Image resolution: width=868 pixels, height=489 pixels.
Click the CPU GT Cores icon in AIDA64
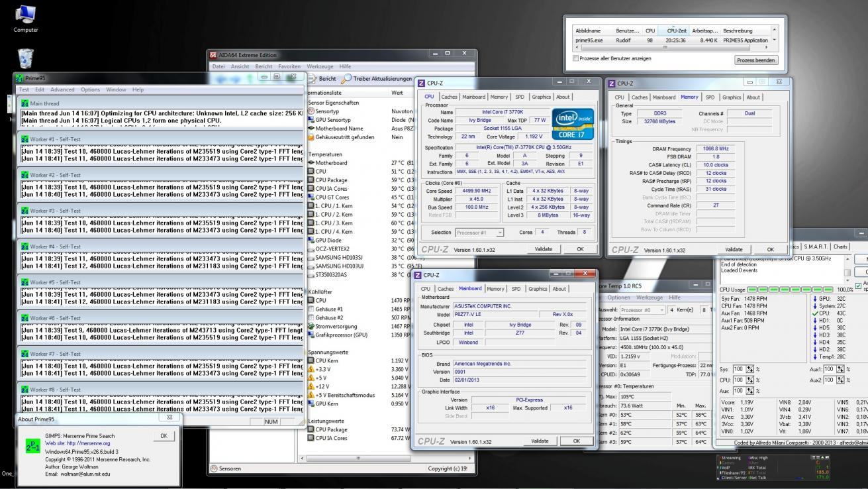312,197
